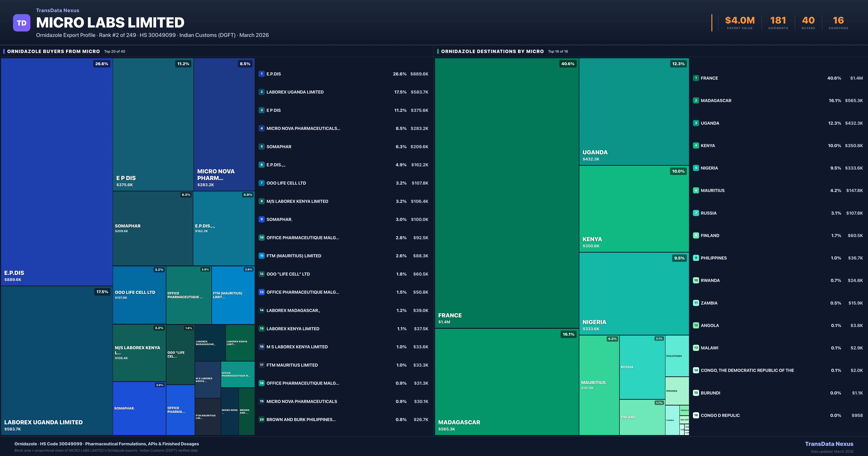Open the TransData Nexus header link
Image resolution: width=868 pixels, height=456 pixels.
coord(57,10)
